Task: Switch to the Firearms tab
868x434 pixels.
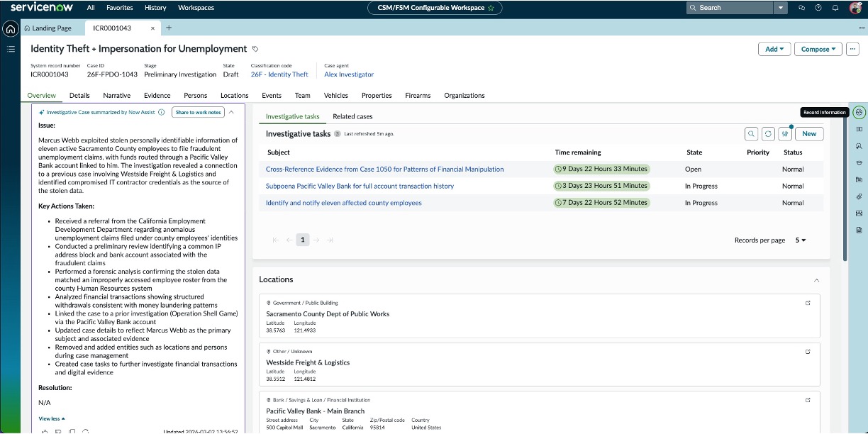Action: coord(418,95)
